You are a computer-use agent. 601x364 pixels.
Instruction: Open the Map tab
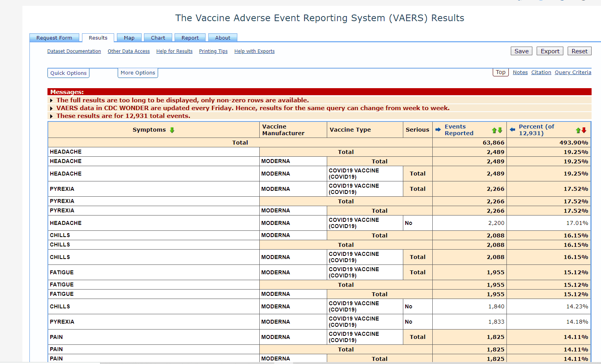129,38
